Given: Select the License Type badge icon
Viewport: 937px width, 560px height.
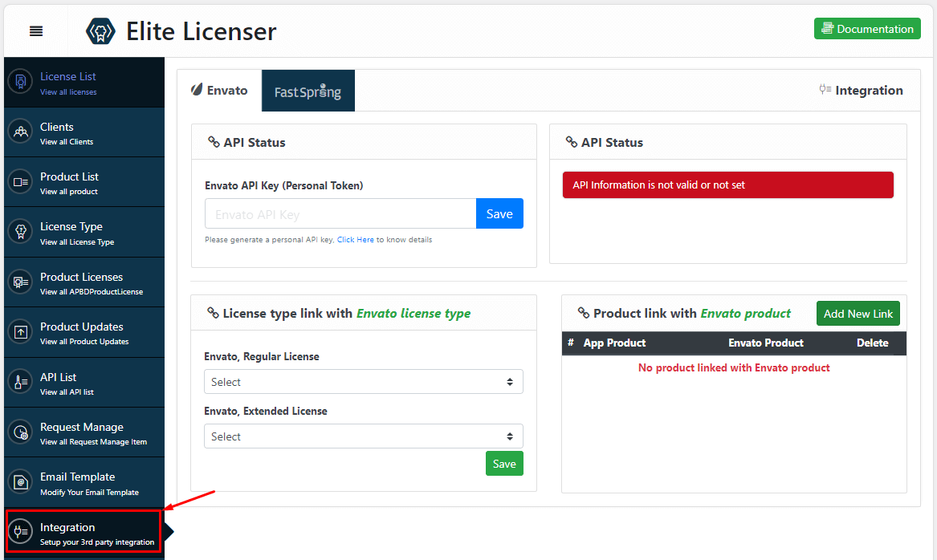Looking at the screenshot, I should point(20,232).
